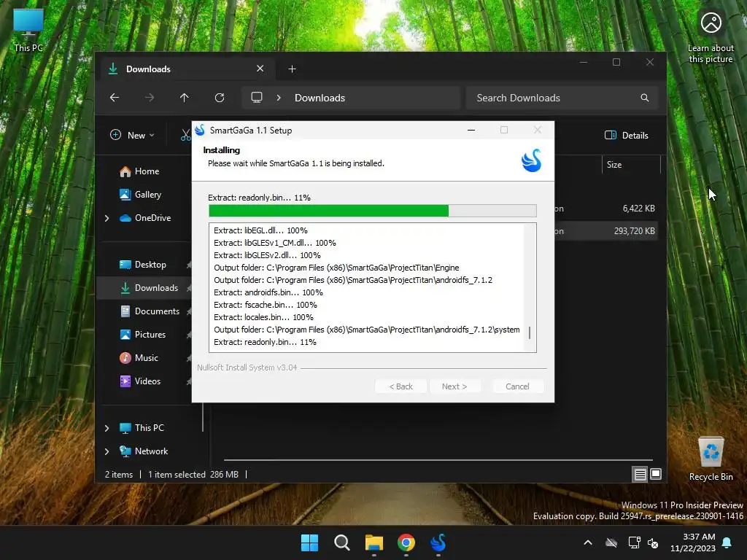Click the Downloads tab title
The height and width of the screenshot is (560, 747).
click(148, 69)
